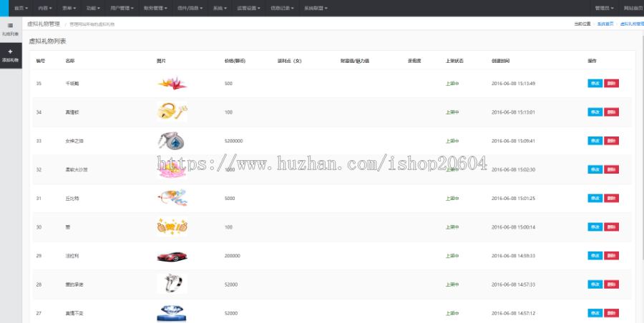Click the 系统首页 breadcrumb link
Image resolution: width=644 pixels, height=323 pixels.
(605, 24)
